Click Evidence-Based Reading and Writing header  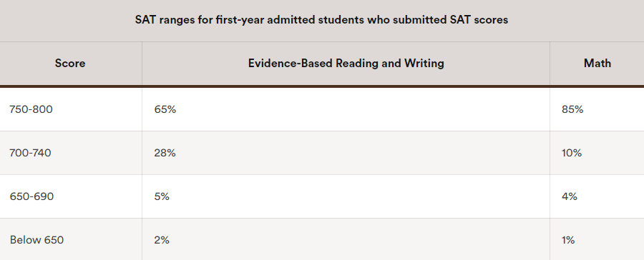point(346,63)
